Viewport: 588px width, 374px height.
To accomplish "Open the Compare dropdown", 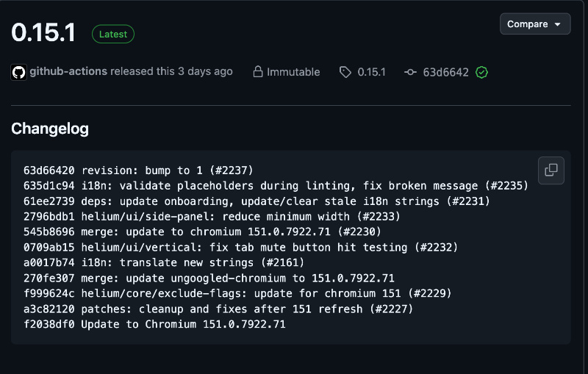I will tap(535, 24).
